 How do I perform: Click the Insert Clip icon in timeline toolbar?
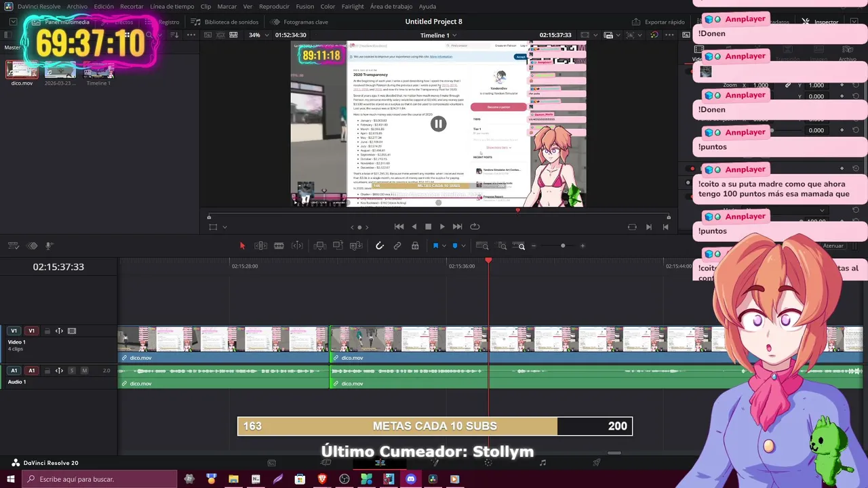[319, 246]
